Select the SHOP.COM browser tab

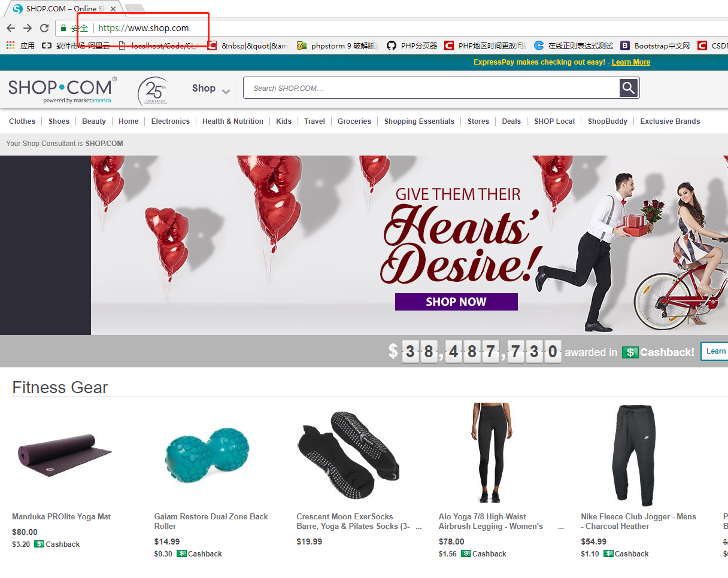(x=63, y=9)
